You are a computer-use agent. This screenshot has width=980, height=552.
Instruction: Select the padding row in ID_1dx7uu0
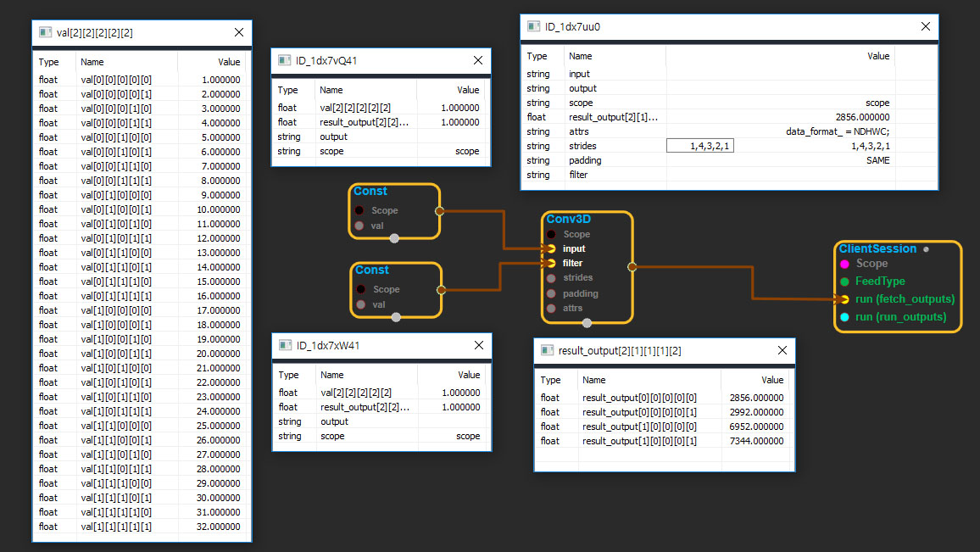[x=729, y=160]
